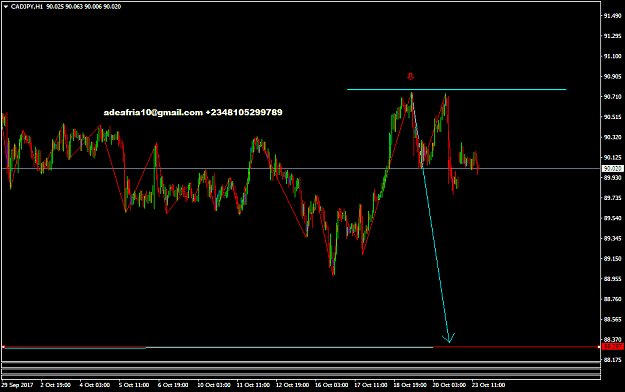This screenshot has width=625, height=392.
Task: Click the 89.735 price axis label
Action: tap(613, 198)
